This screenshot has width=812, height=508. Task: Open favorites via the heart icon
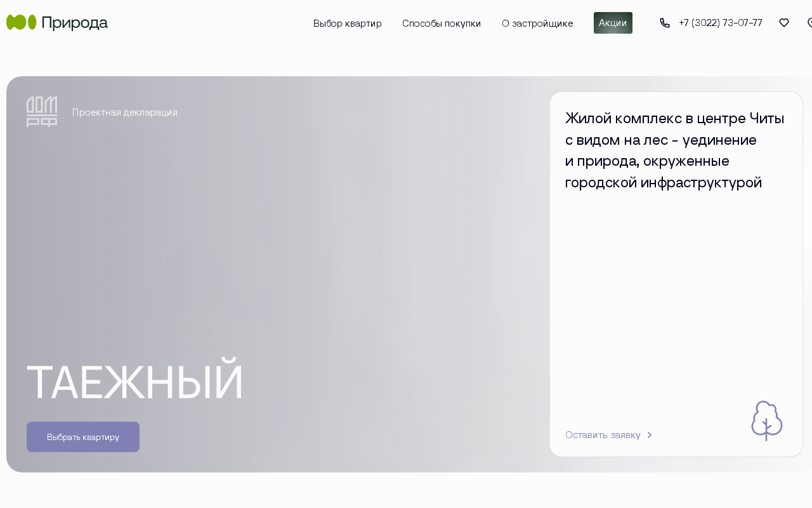click(784, 23)
